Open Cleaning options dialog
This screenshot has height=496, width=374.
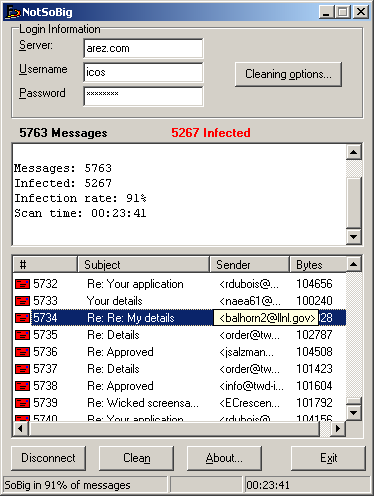click(x=288, y=74)
